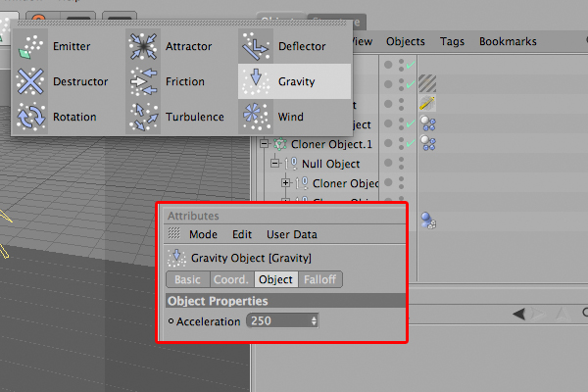Switch to the Coord. tab
588x392 pixels.
[x=231, y=279]
